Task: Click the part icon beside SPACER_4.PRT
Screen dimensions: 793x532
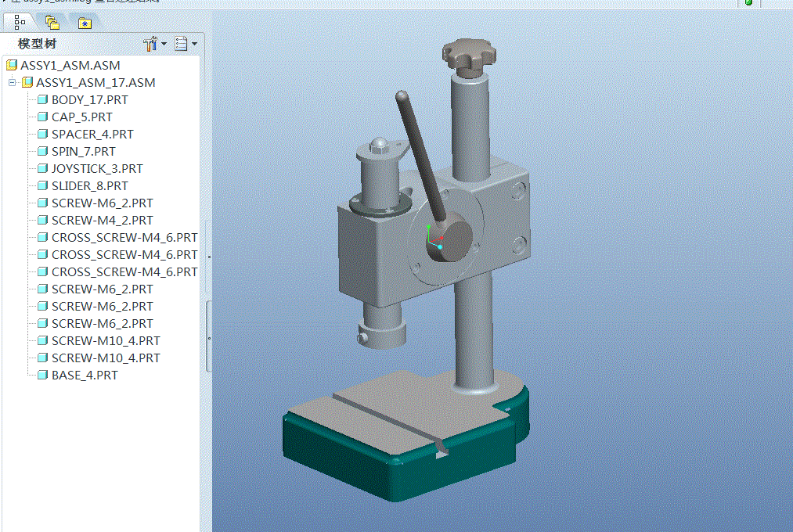Action: pyautogui.click(x=43, y=134)
